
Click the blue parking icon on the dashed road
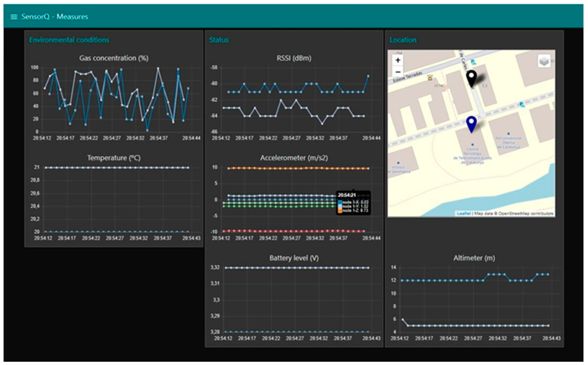click(x=522, y=105)
